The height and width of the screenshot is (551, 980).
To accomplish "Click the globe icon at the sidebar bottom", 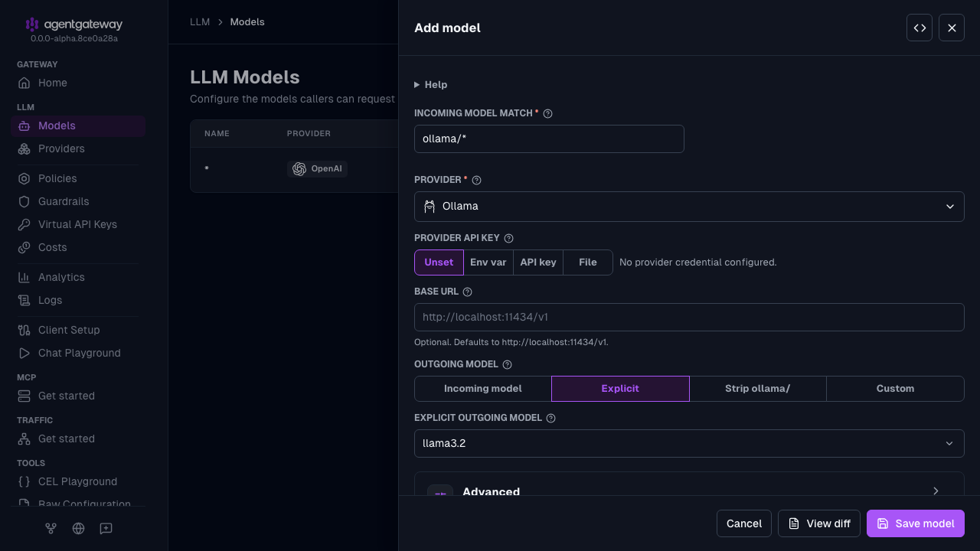I will pyautogui.click(x=78, y=528).
